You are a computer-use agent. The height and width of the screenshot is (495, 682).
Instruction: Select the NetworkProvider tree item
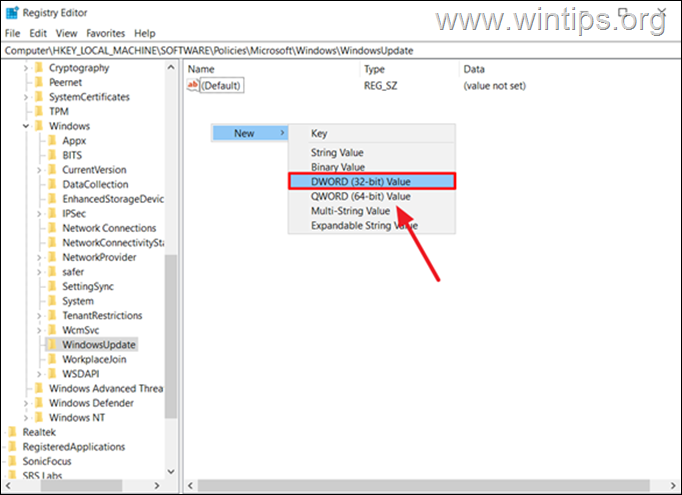pos(99,257)
